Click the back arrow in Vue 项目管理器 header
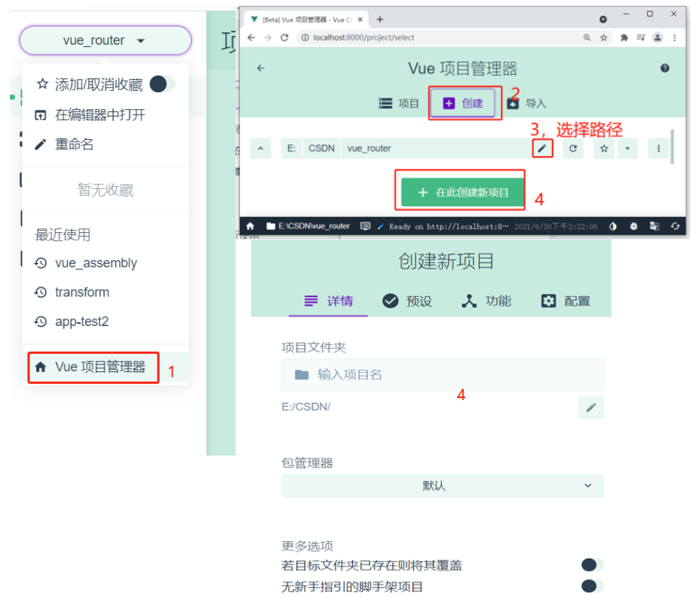The image size is (700, 598). (260, 69)
